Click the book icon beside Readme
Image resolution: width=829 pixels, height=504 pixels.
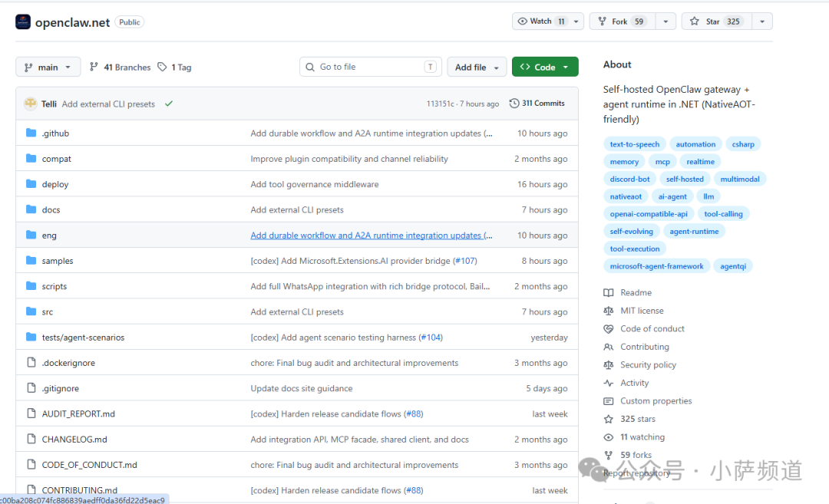tap(609, 292)
